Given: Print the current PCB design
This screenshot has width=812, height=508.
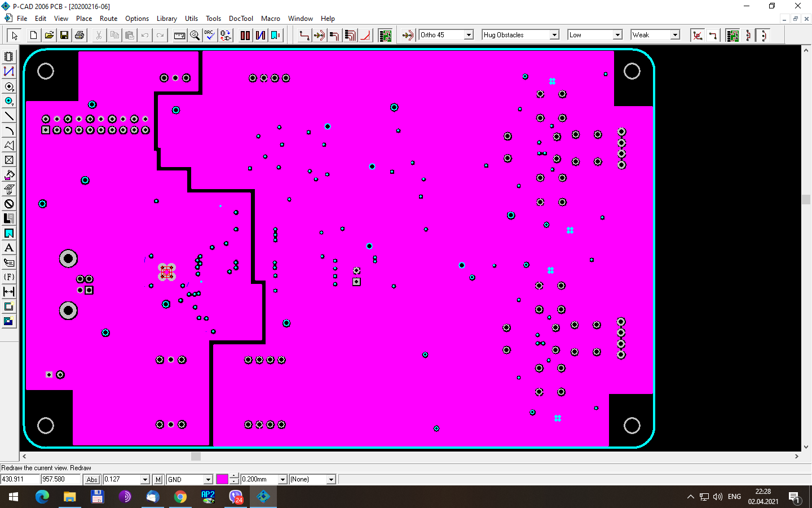Looking at the screenshot, I should coord(80,35).
